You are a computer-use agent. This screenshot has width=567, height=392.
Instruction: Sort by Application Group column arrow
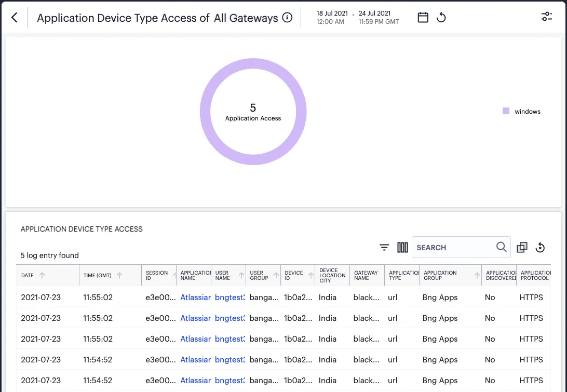[x=477, y=276]
